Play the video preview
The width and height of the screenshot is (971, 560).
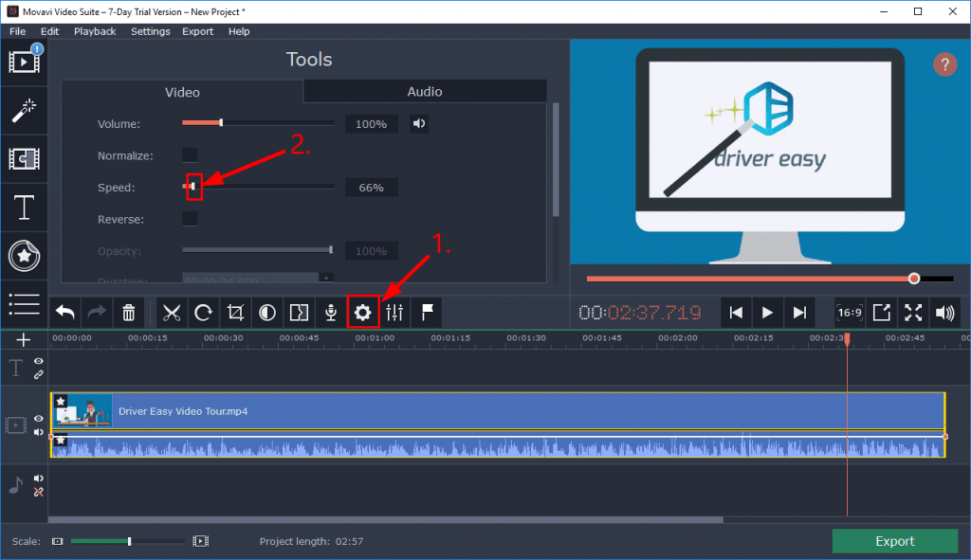click(767, 313)
